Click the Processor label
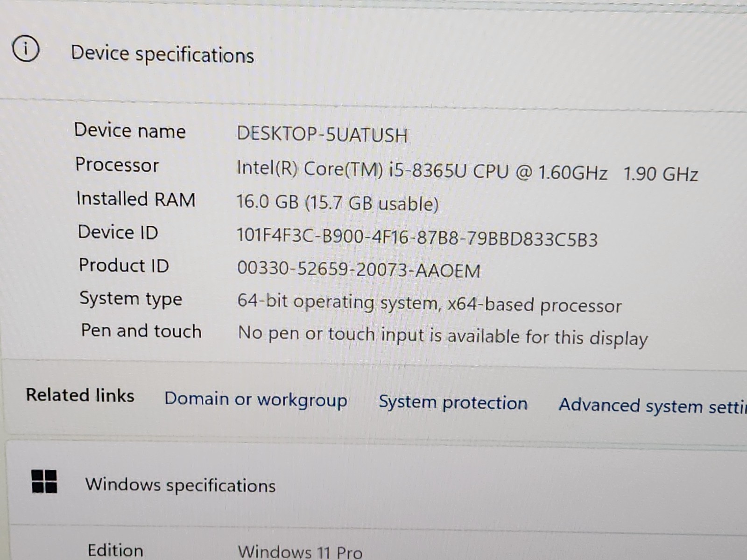 (117, 165)
